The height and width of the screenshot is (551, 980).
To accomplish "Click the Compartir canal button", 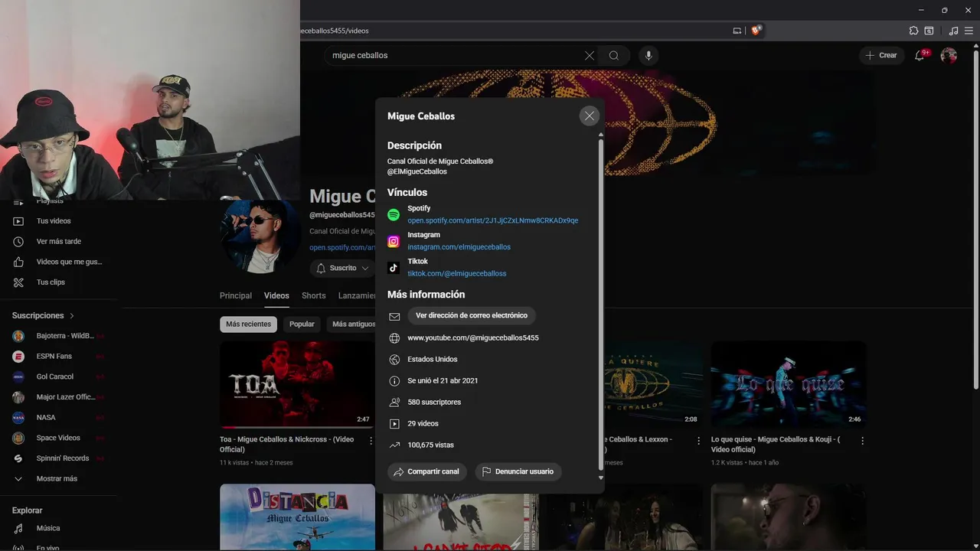I will tap(426, 471).
